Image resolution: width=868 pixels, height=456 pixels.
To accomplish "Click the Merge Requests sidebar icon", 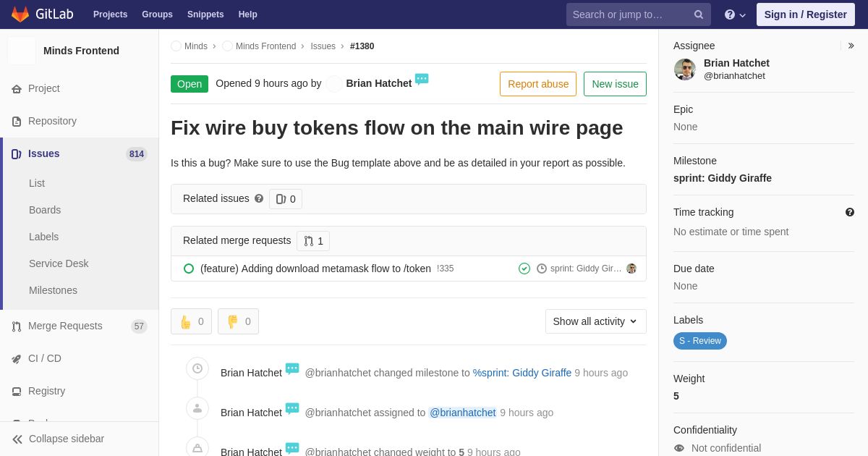I will click(17, 326).
